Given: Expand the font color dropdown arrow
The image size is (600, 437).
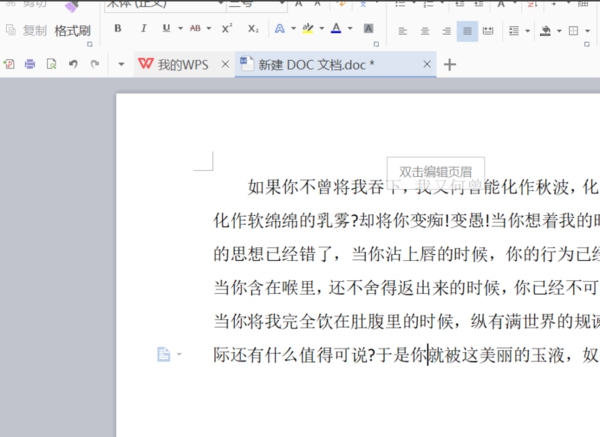Looking at the screenshot, I should (350, 28).
